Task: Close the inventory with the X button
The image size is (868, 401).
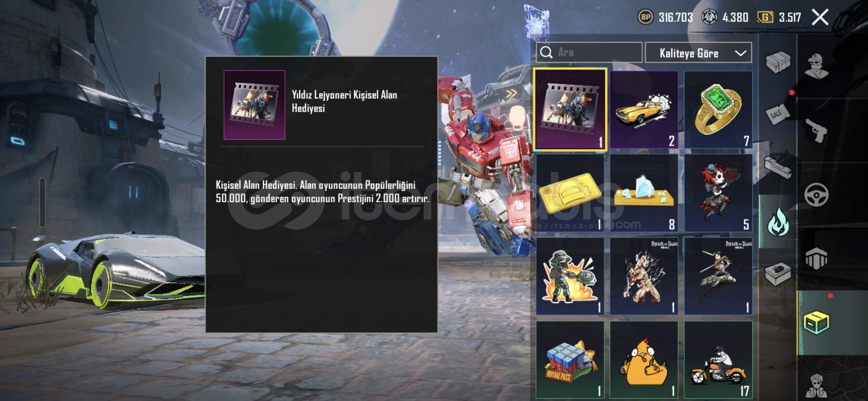Action: [820, 17]
